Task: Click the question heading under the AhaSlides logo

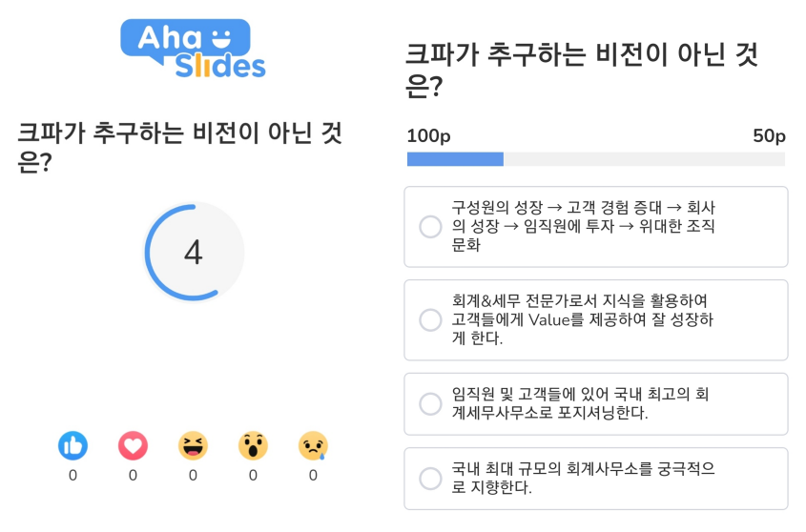Action: 179,148
